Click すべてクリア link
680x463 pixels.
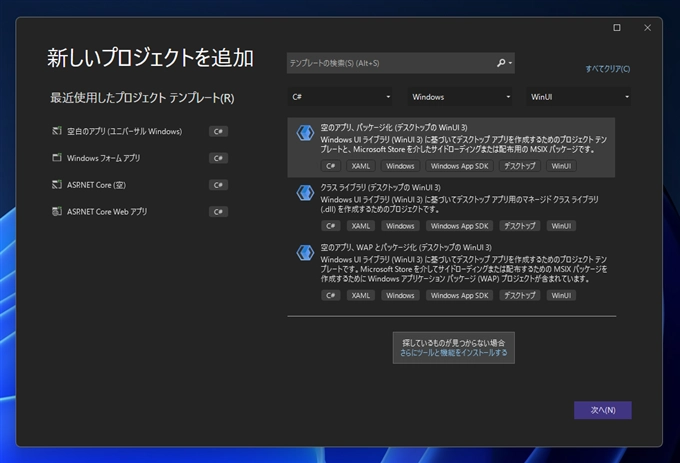pyautogui.click(x=608, y=68)
